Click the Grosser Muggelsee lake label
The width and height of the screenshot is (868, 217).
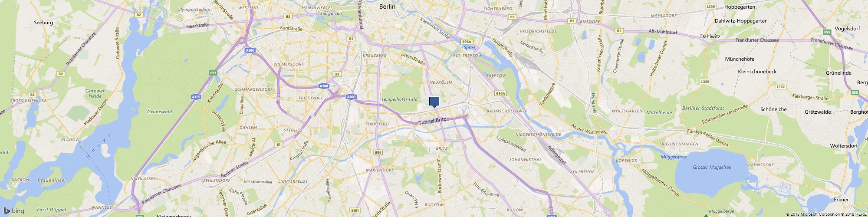(712, 167)
